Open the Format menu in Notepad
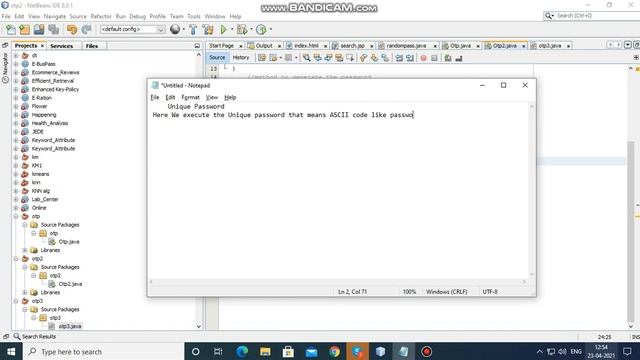This screenshot has width=640, height=360. pyautogui.click(x=190, y=97)
